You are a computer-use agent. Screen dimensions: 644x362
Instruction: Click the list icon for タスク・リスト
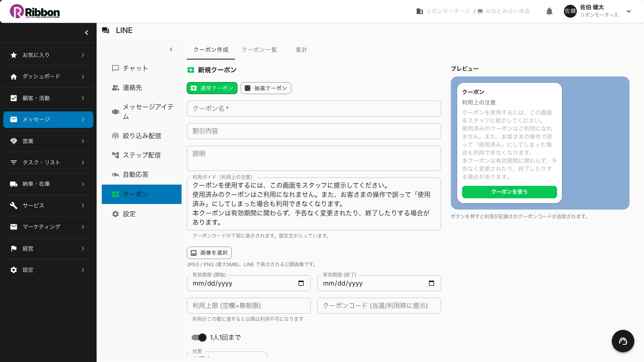14,162
